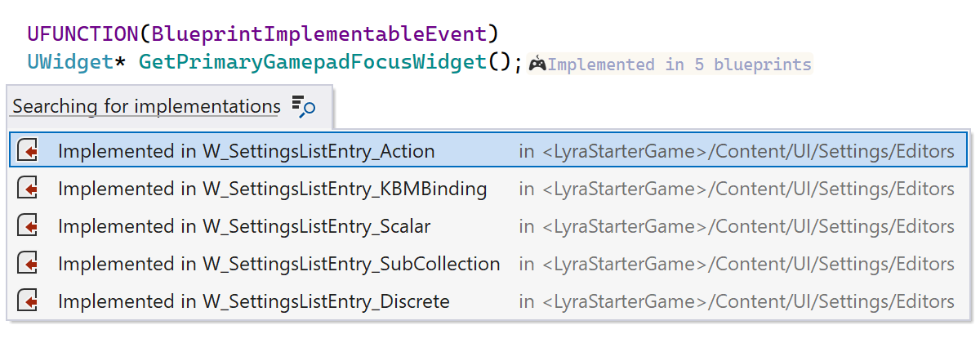Choose Implemented in W_SettingsListEntry_Scalar entry

[x=243, y=226]
